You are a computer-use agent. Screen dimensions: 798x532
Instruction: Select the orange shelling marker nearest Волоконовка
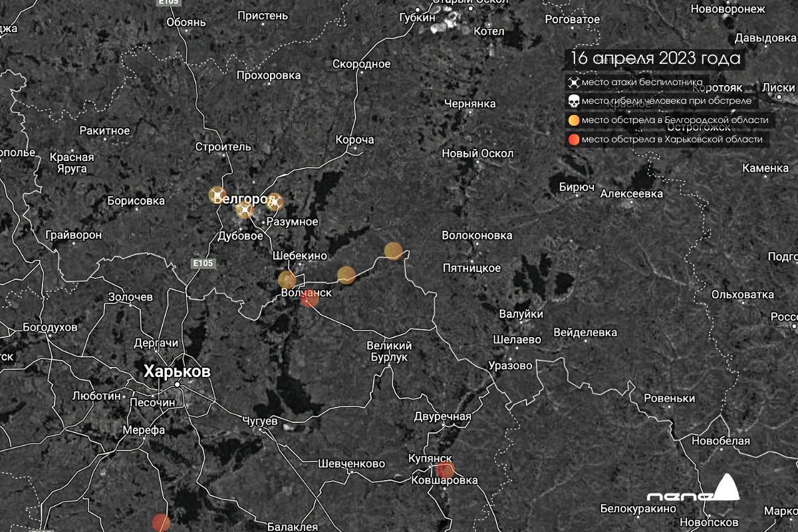click(394, 251)
